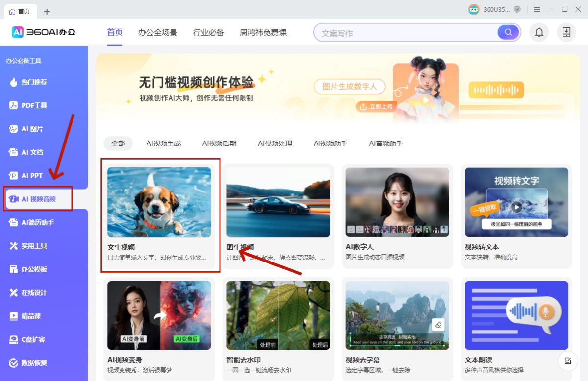Select PDF工具 in the sidebar
The width and height of the screenshot is (588, 381).
click(28, 105)
